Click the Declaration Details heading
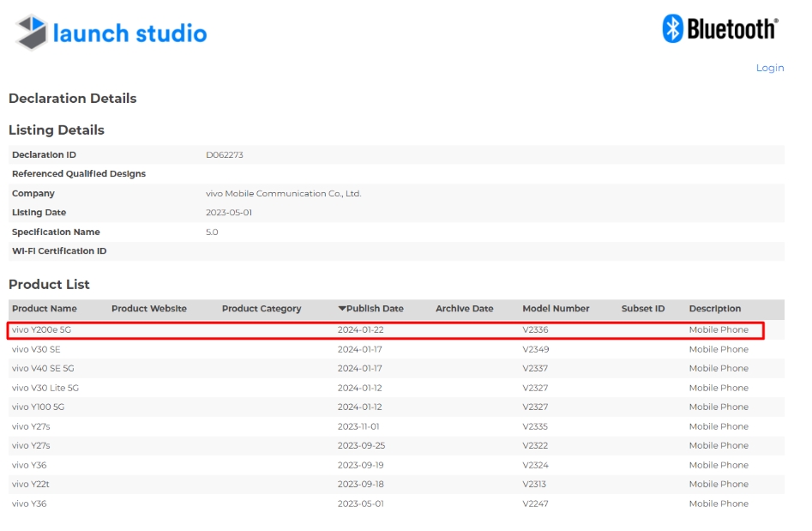Screen dimensions: 812x531 click(x=73, y=99)
